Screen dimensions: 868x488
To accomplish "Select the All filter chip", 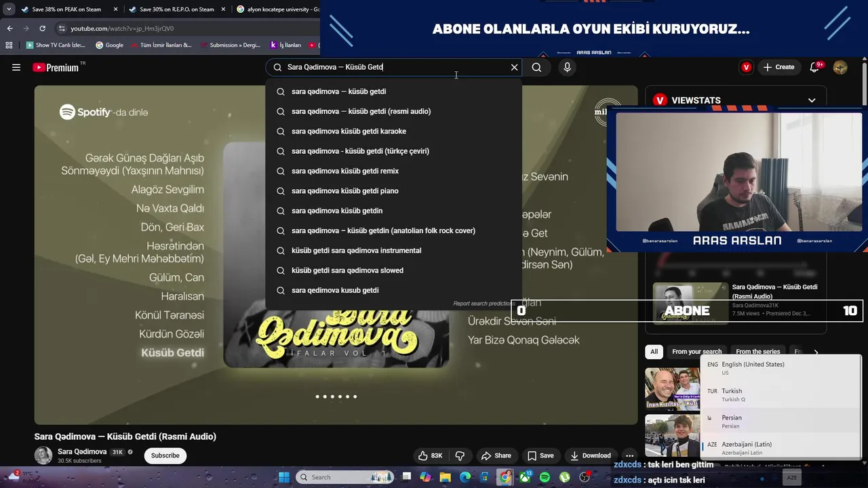I will coord(654,352).
